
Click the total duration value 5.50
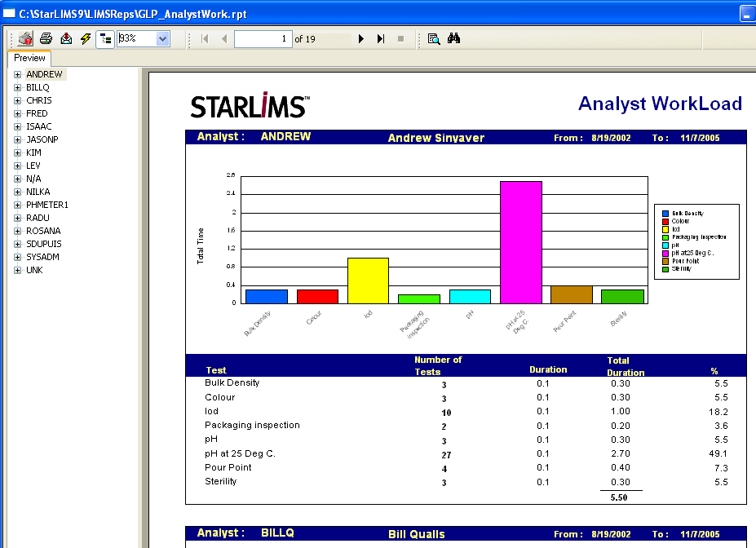click(619, 497)
